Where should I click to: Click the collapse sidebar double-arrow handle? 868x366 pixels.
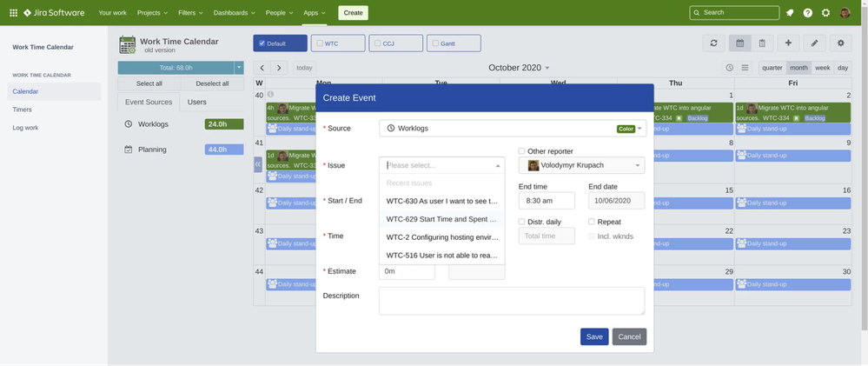pyautogui.click(x=257, y=164)
